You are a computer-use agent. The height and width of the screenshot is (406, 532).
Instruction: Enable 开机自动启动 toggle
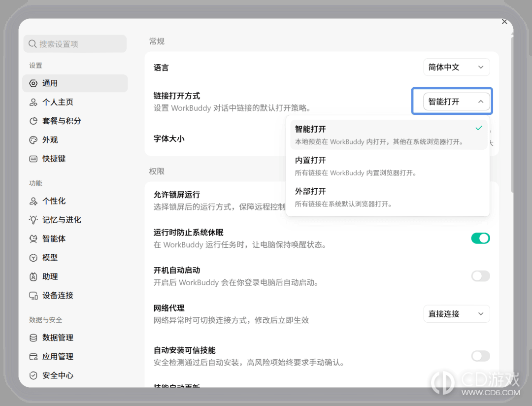pyautogui.click(x=480, y=276)
